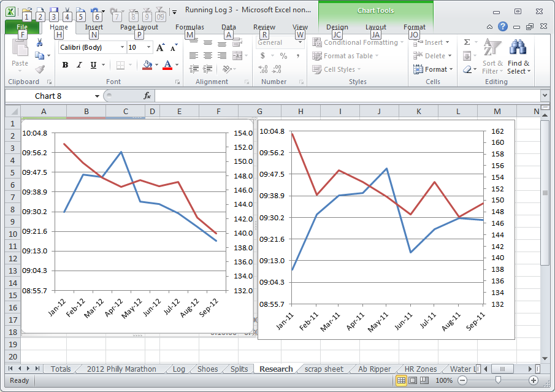The height and width of the screenshot is (392, 555).
Task: Toggle Bold formatting
Action: (64, 65)
